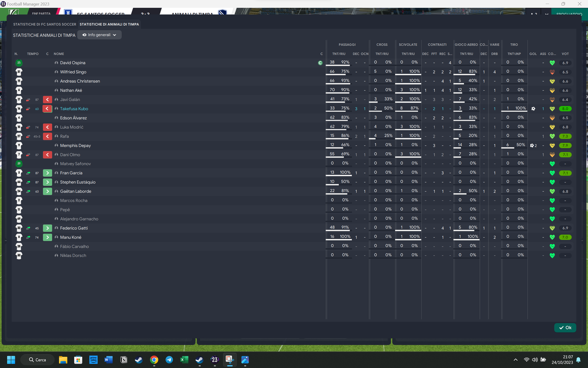Open Memphis Depay player profile
Viewport: 588px width, 368px height.
pyautogui.click(x=75, y=145)
